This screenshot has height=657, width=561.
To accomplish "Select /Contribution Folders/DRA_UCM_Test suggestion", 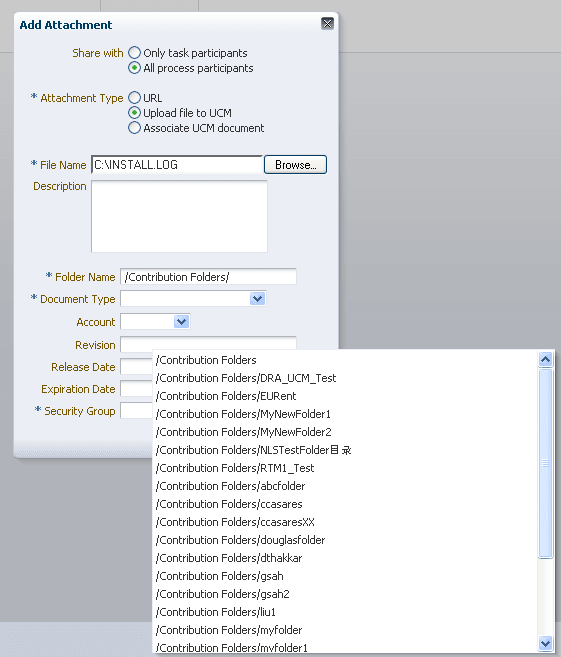I will coord(345,378).
